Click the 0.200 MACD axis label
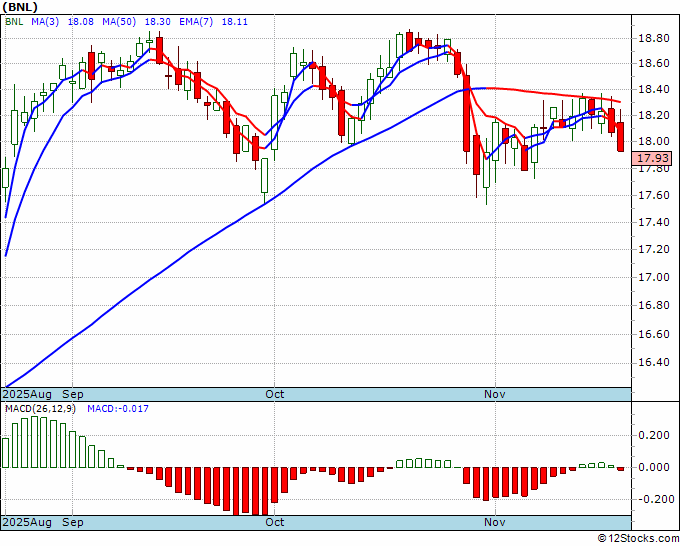The image size is (680, 546). coord(654,435)
